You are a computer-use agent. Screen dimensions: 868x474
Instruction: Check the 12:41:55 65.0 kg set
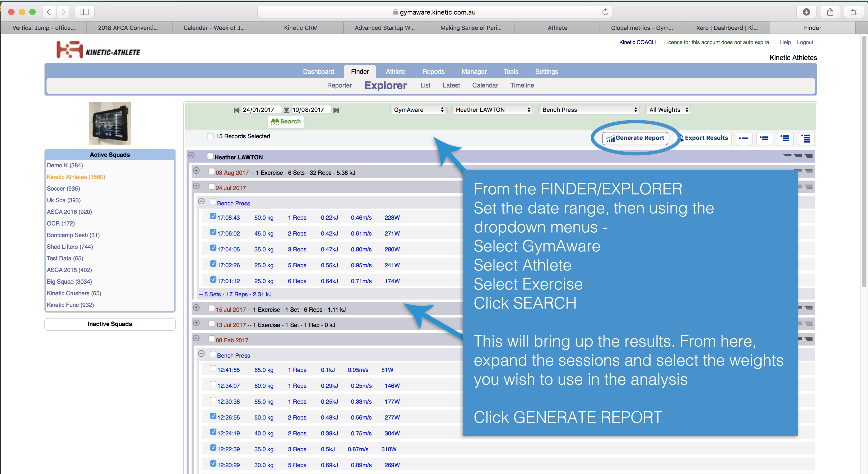(x=213, y=368)
